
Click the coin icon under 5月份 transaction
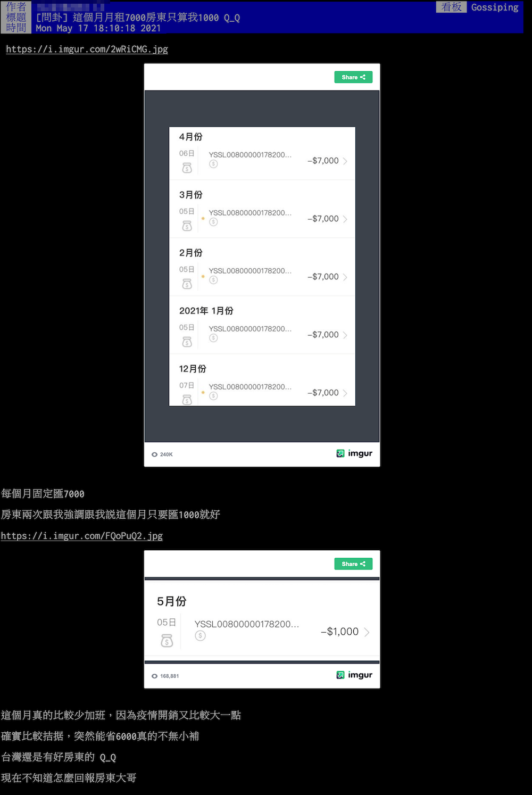(x=200, y=635)
